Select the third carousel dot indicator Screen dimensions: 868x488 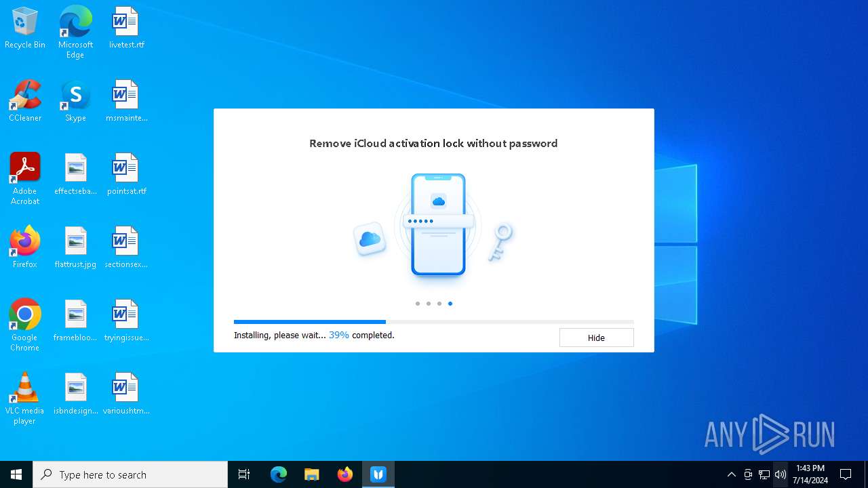point(439,304)
